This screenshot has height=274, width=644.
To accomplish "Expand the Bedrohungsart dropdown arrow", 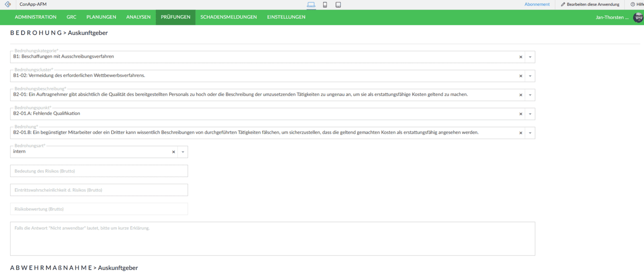I will (183, 152).
